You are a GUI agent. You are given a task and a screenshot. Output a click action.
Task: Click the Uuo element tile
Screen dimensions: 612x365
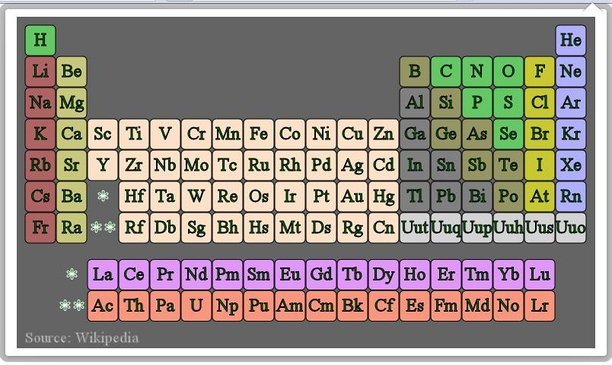(x=571, y=228)
